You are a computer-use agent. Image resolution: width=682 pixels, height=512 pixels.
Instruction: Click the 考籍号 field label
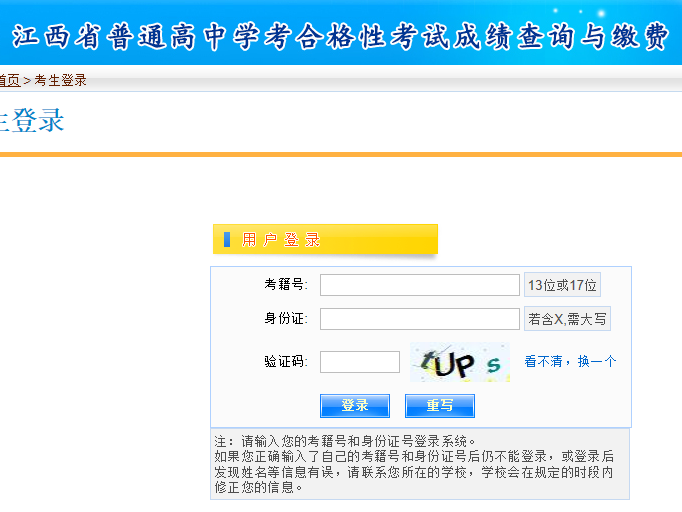[286, 284]
